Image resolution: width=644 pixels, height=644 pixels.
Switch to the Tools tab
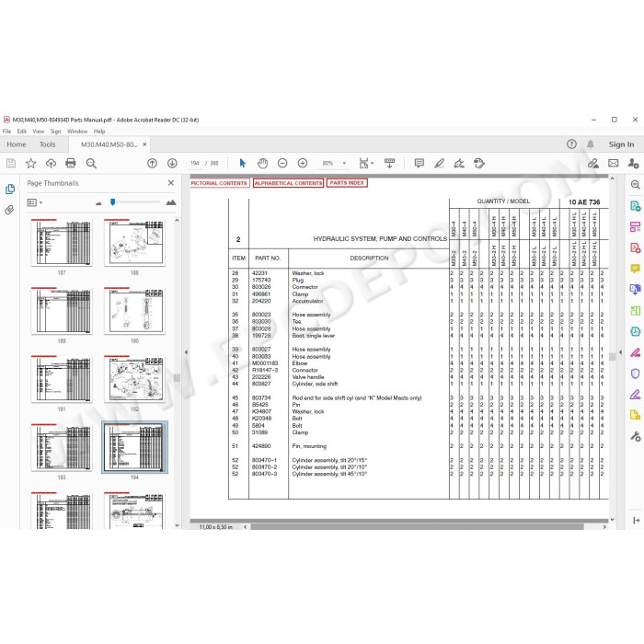pos(47,144)
